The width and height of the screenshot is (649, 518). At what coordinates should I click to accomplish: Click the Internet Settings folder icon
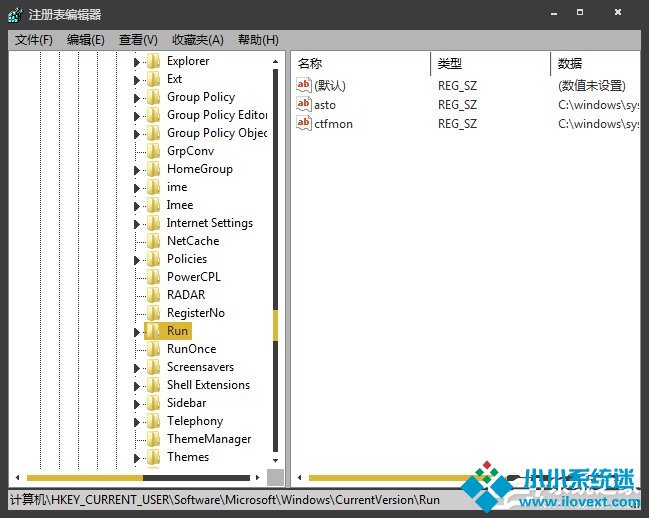[x=154, y=223]
